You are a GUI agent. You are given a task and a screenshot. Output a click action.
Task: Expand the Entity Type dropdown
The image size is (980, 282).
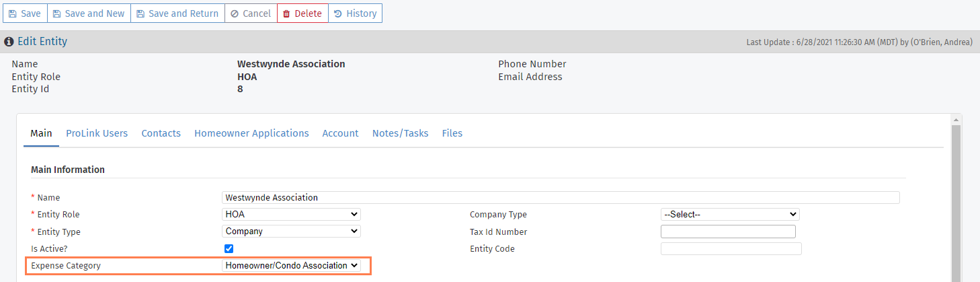[x=291, y=232]
